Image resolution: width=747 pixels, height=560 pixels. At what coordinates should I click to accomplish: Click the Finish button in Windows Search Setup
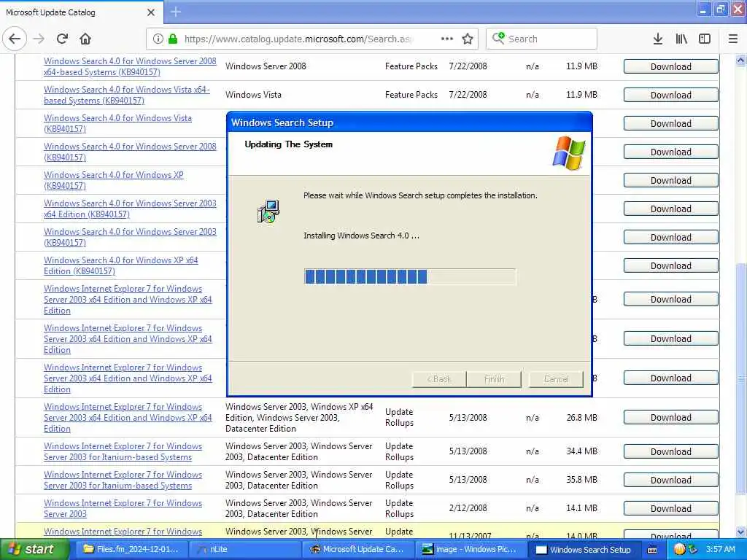click(x=494, y=379)
